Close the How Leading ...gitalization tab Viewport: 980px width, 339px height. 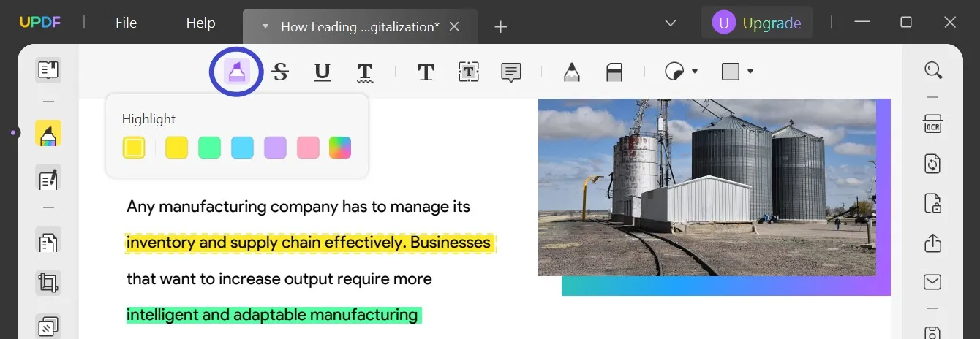point(454,27)
